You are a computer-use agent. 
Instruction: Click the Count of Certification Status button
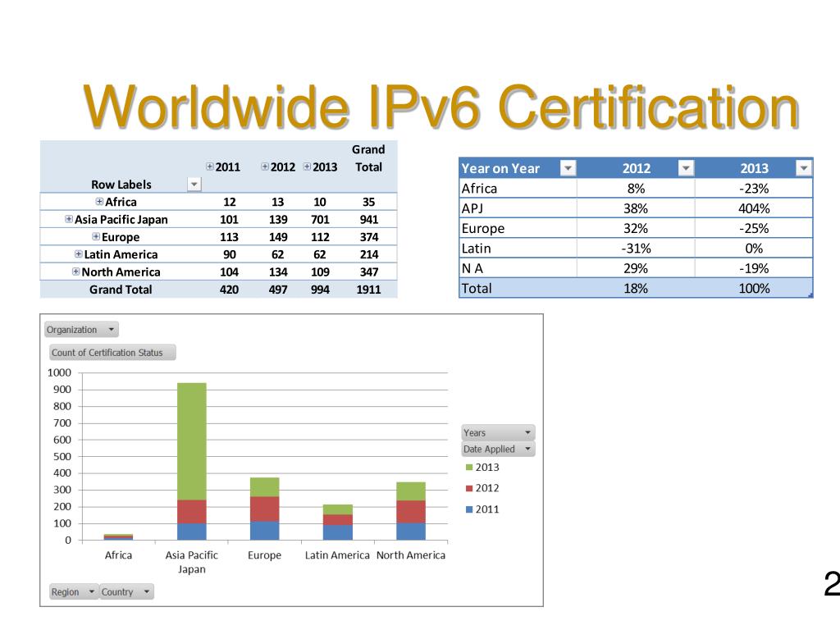(x=112, y=353)
